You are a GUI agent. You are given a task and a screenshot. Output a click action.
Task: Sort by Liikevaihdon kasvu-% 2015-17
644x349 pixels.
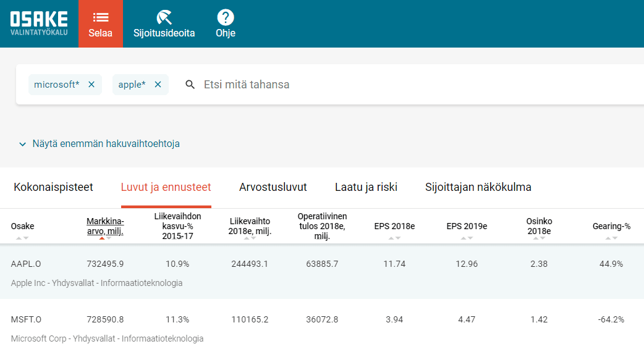tap(177, 226)
